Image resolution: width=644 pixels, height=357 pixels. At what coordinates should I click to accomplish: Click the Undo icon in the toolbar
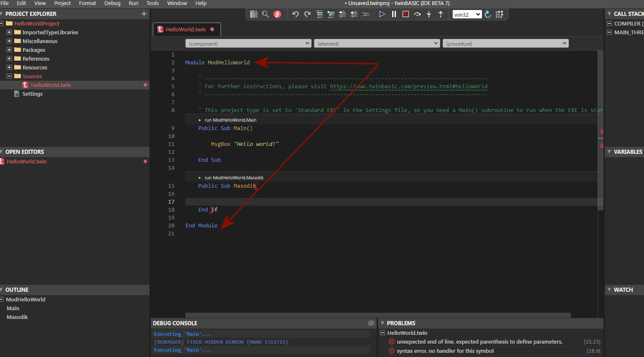point(295,14)
